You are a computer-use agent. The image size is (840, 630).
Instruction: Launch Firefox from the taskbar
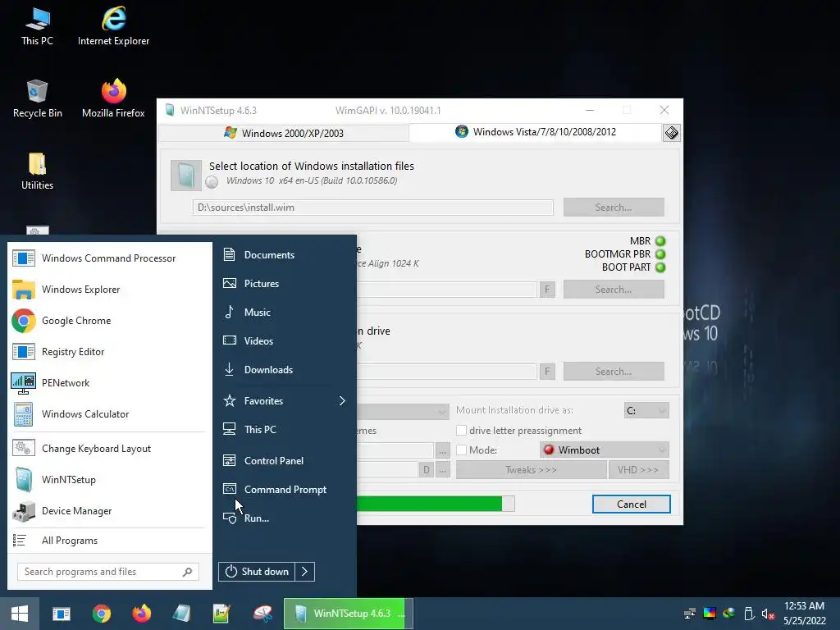tap(141, 614)
